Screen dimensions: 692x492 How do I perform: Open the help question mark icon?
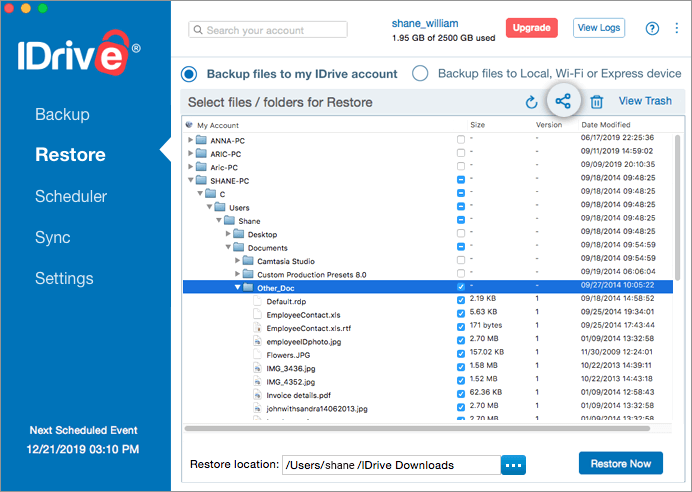pyautogui.click(x=652, y=28)
